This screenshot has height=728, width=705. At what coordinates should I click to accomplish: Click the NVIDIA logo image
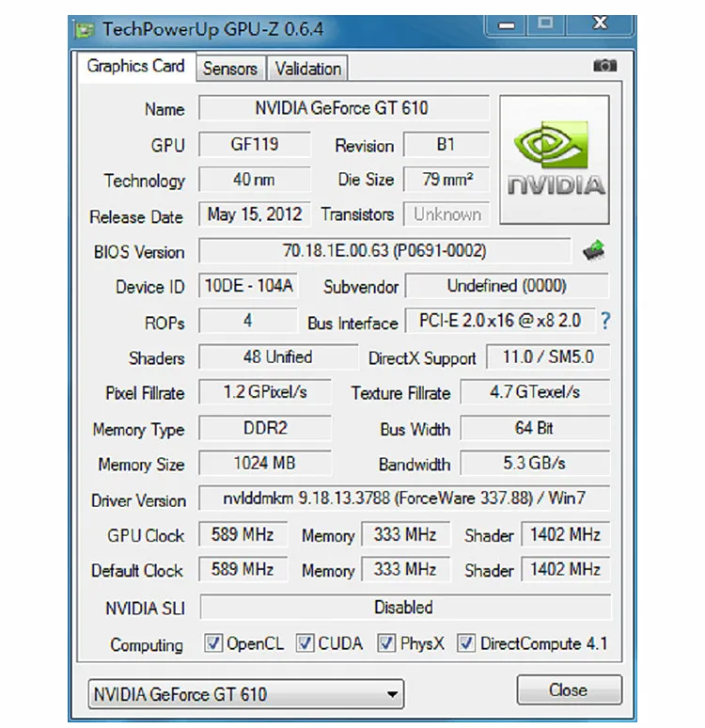tap(555, 160)
